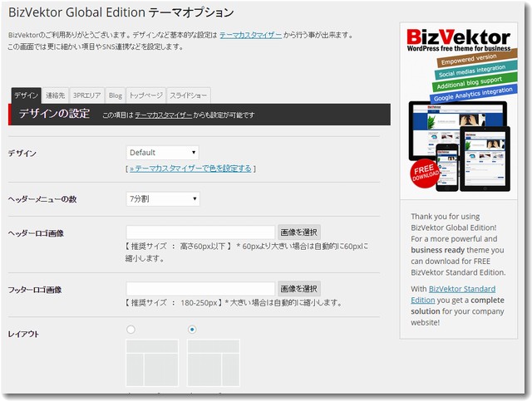The width and height of the screenshot is (532, 401).
Task: Select the left-sidebar layout radio button
Action: click(131, 330)
